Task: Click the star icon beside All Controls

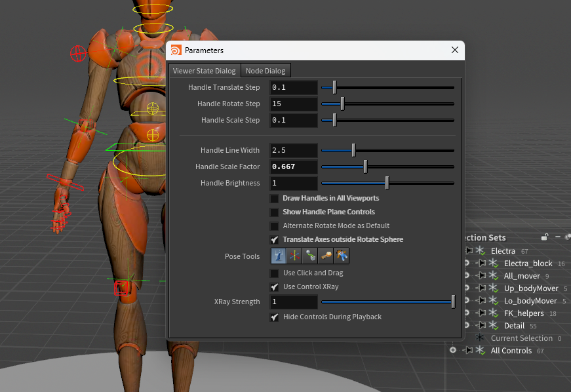Action: (x=481, y=350)
